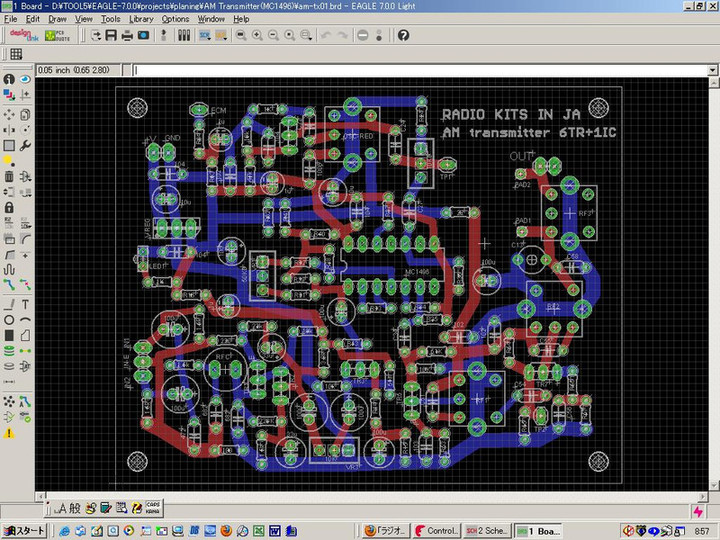Open the Tools menu
The width and height of the screenshot is (720, 540).
(110, 19)
